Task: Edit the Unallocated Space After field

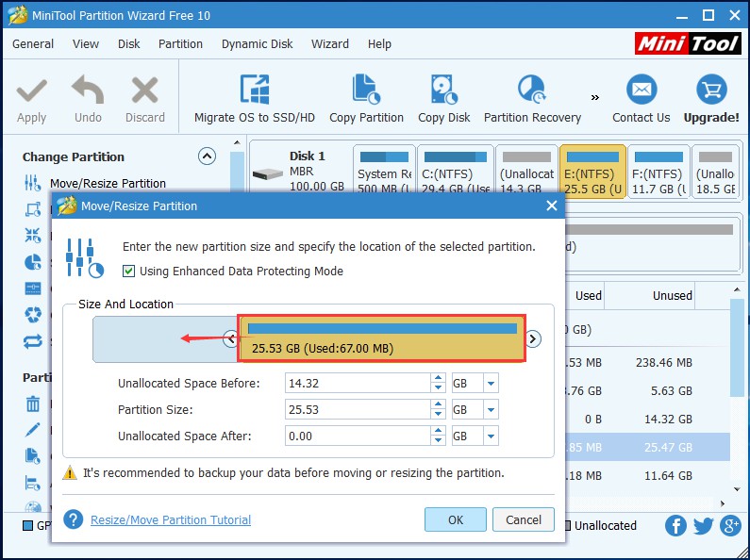Action: click(358, 436)
